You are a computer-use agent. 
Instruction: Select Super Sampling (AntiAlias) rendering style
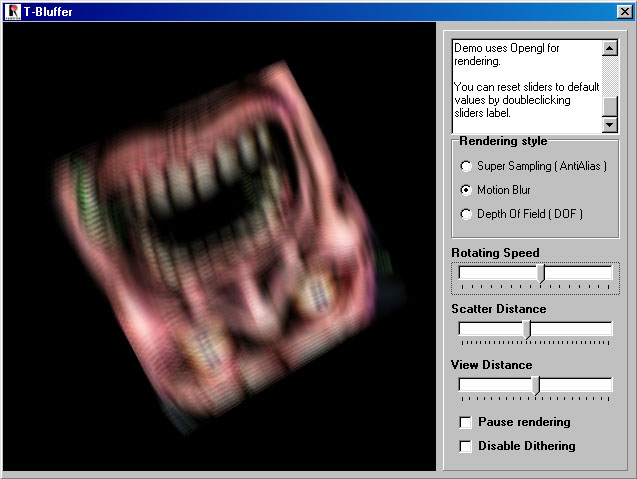466,166
